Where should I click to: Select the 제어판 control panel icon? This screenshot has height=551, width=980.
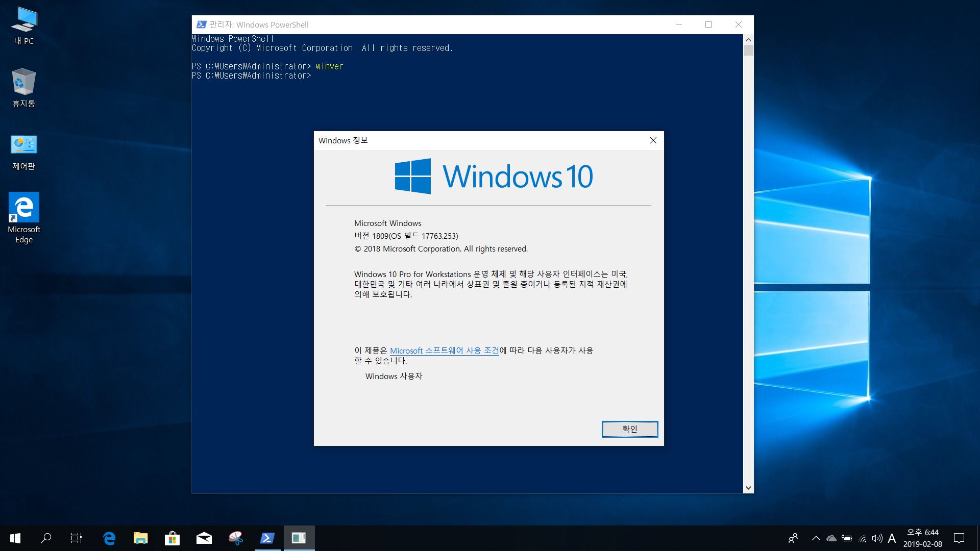pyautogui.click(x=24, y=152)
